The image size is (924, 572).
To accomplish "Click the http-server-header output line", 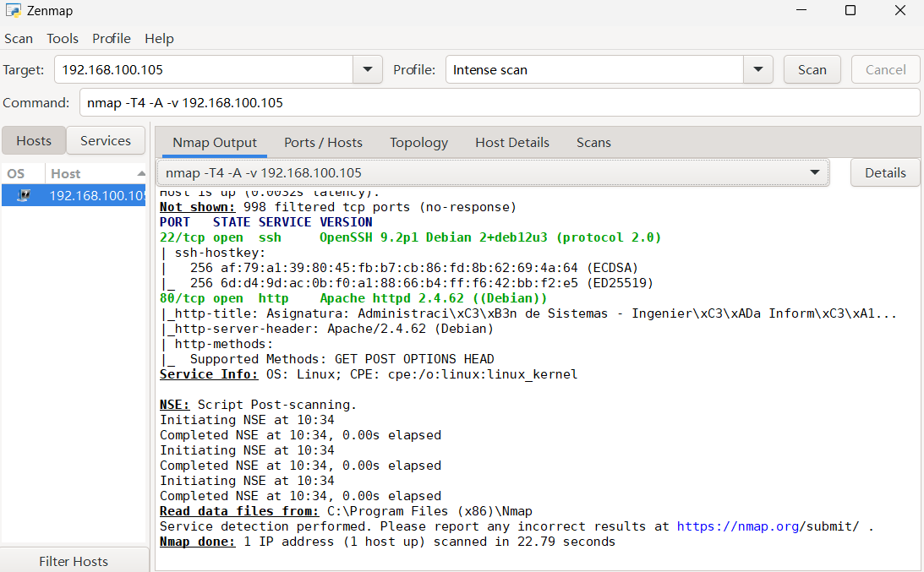I will point(327,329).
